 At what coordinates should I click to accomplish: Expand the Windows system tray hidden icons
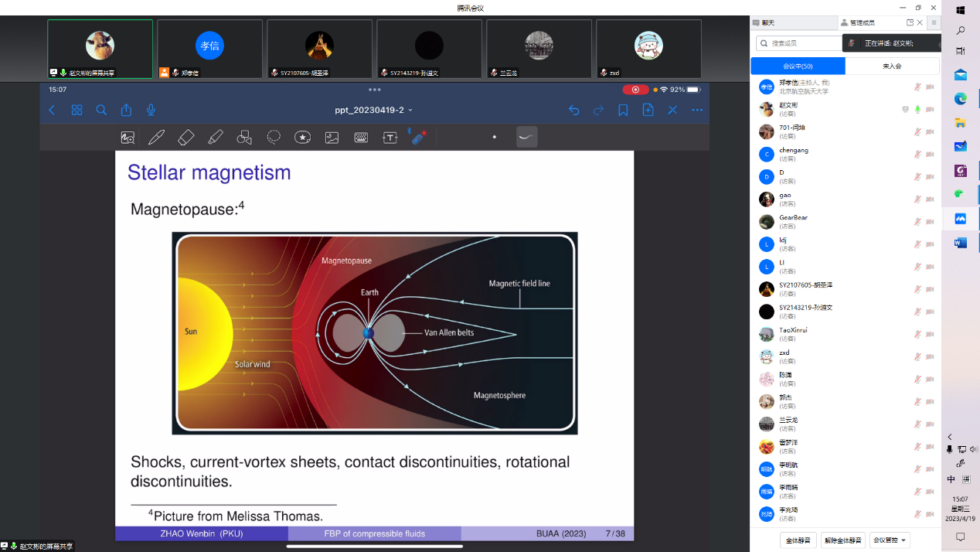click(x=950, y=437)
